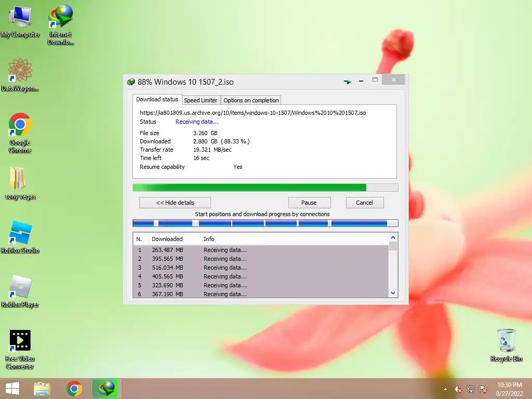532x399 pixels.
Task: Click the blue connections progress bar
Action: [x=265, y=223]
